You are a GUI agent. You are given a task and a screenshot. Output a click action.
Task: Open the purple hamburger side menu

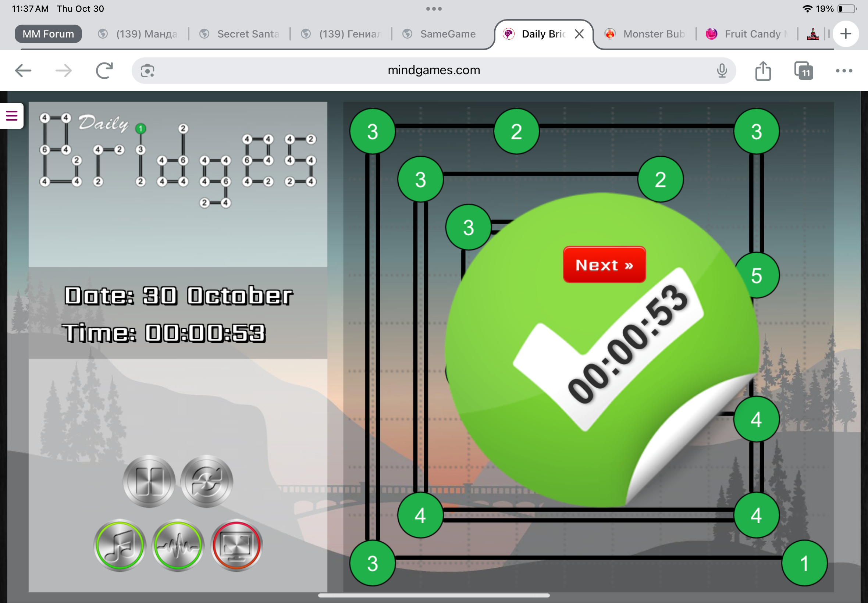pyautogui.click(x=12, y=115)
